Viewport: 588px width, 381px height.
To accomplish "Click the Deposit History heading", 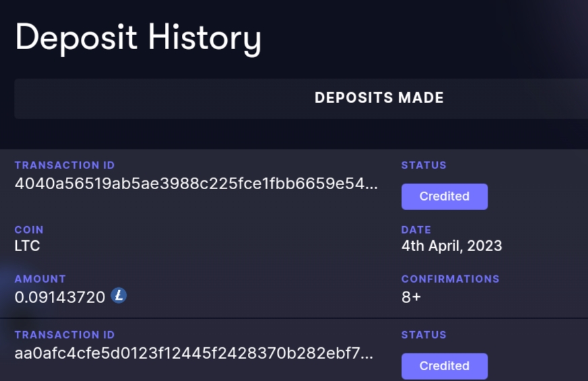I will 138,38.
